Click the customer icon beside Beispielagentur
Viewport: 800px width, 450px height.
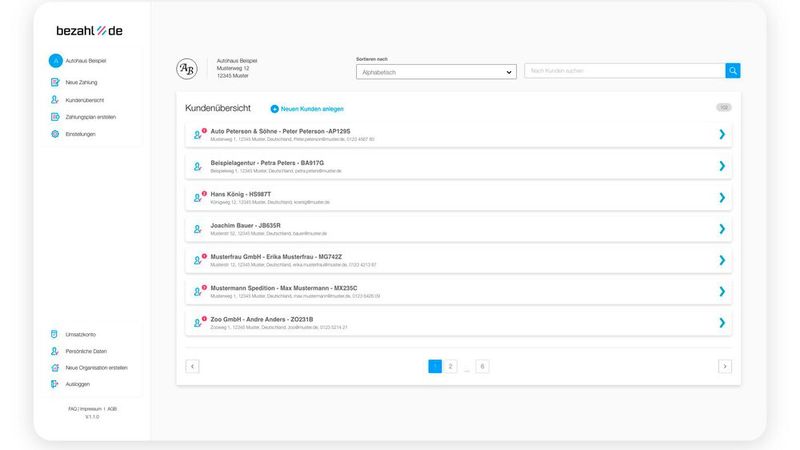[197, 166]
